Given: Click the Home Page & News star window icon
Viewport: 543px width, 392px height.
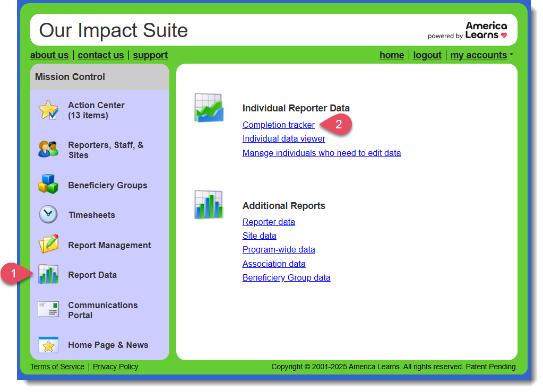Looking at the screenshot, I should click(48, 345).
